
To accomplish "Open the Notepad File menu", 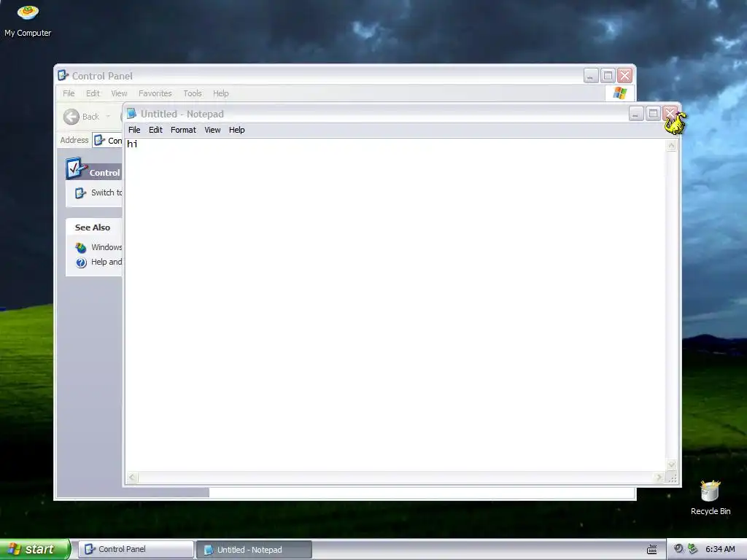I will coord(134,130).
